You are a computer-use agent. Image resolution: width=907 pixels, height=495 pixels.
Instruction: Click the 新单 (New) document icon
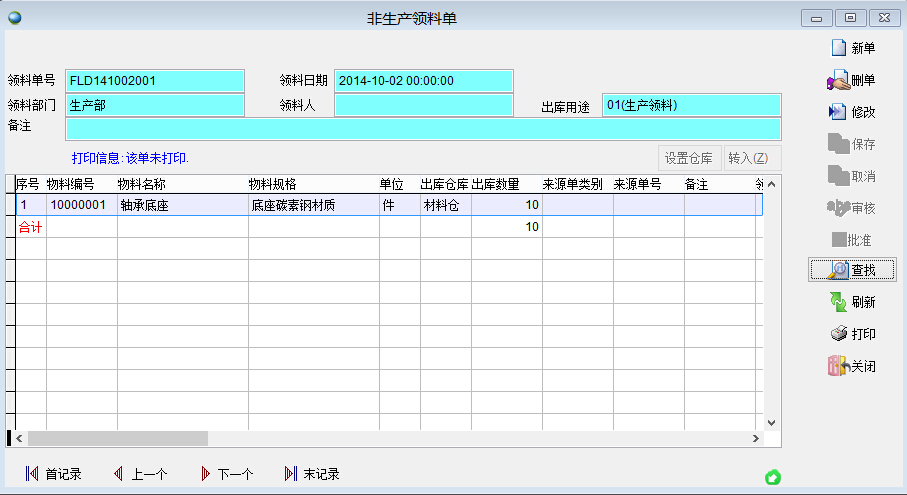838,48
